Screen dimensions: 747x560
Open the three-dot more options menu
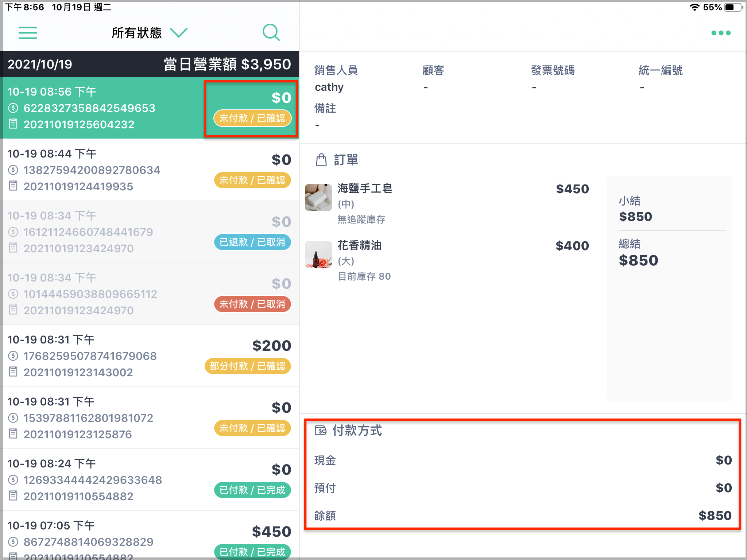pyautogui.click(x=721, y=33)
